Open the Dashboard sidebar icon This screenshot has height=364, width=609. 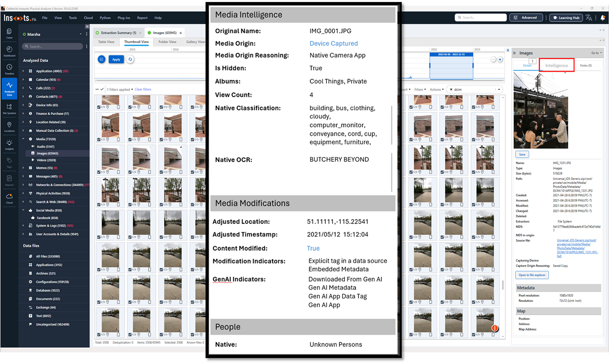click(x=9, y=51)
